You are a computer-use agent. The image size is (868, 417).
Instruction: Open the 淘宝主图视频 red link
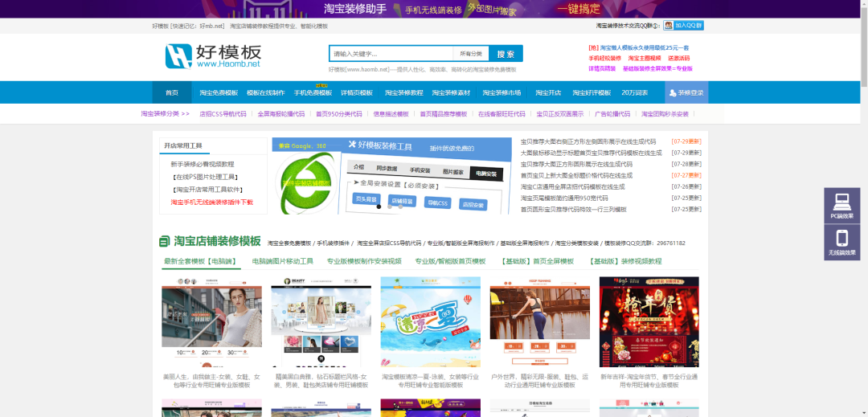[645, 58]
